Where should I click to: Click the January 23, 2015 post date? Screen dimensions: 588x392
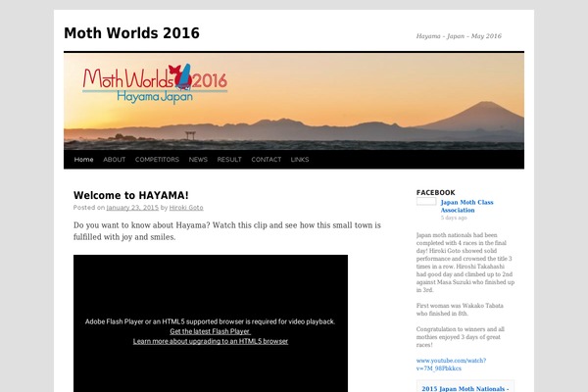click(x=132, y=208)
